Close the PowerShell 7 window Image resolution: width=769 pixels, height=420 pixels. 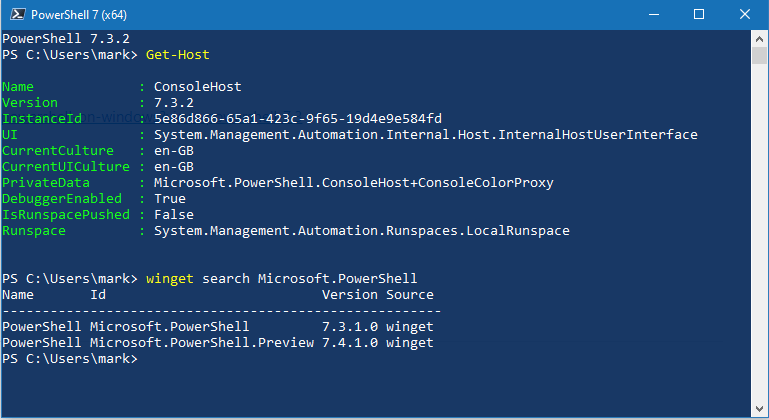click(x=745, y=15)
